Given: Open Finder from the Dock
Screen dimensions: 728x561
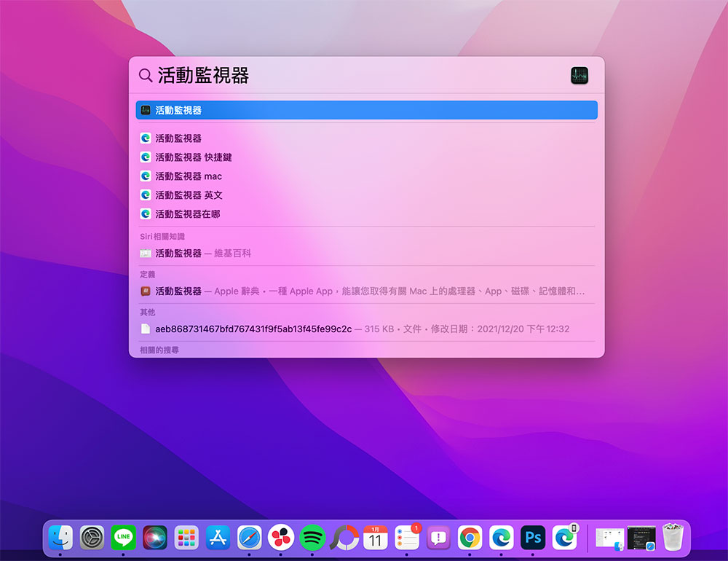Looking at the screenshot, I should [x=60, y=538].
